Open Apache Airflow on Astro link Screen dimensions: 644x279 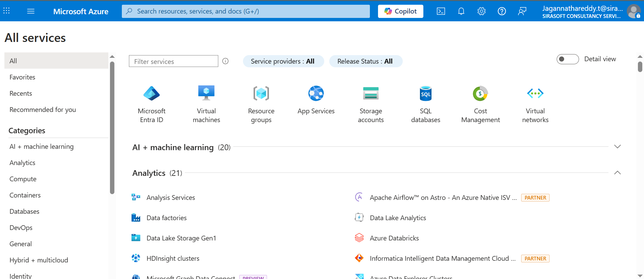click(x=443, y=197)
